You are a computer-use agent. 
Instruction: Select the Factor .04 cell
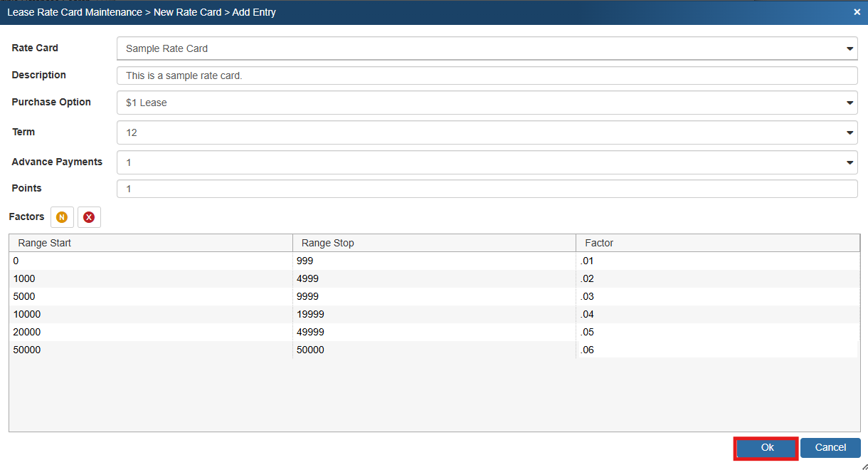[717, 314]
